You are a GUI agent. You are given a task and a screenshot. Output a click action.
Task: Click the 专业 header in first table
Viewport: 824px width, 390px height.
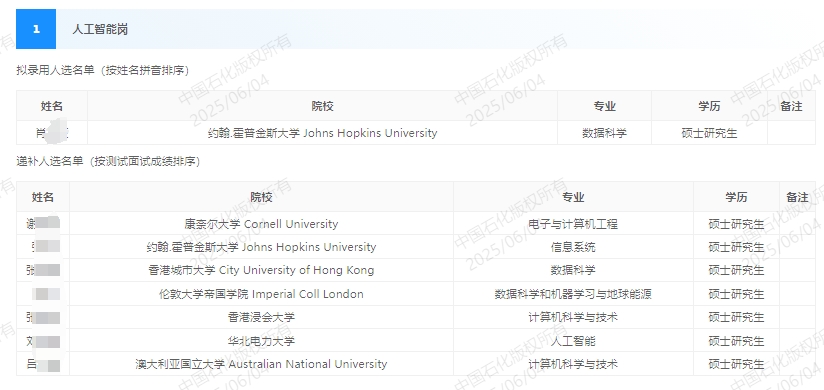pyautogui.click(x=604, y=106)
